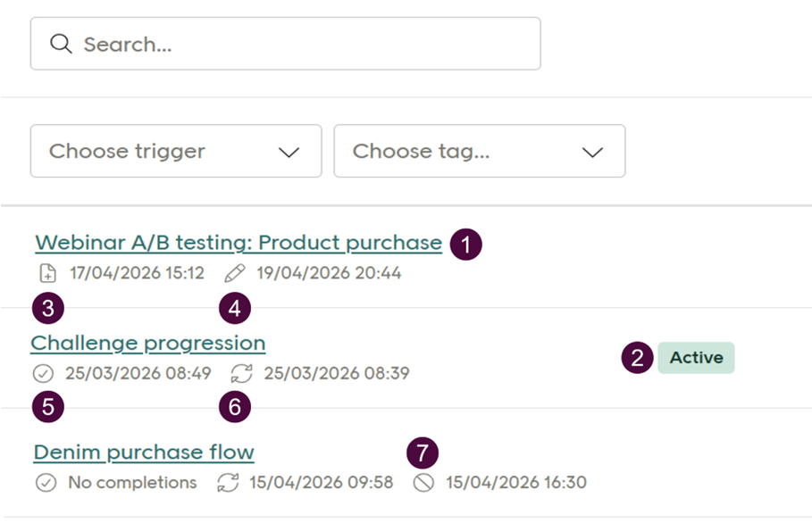Viewport: 812px width, 523px height.
Task: Click the 19/04/2026 20:44 edited timestamp
Action: click(329, 273)
